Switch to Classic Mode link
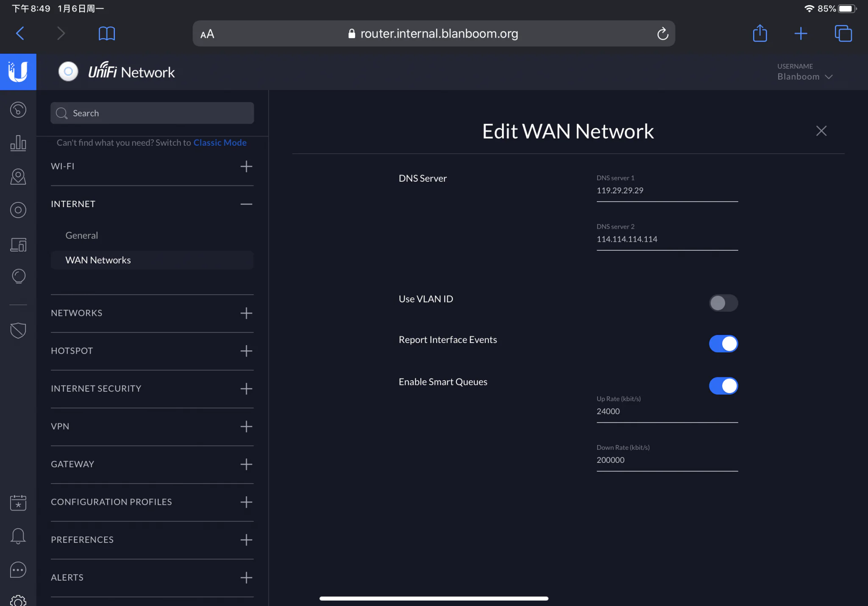This screenshot has height=606, width=868. pos(220,143)
